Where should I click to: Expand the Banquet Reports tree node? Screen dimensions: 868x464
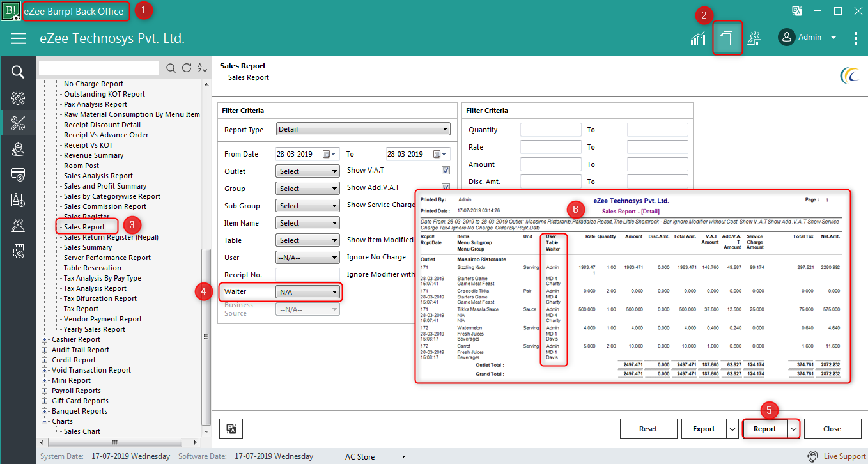click(45, 411)
